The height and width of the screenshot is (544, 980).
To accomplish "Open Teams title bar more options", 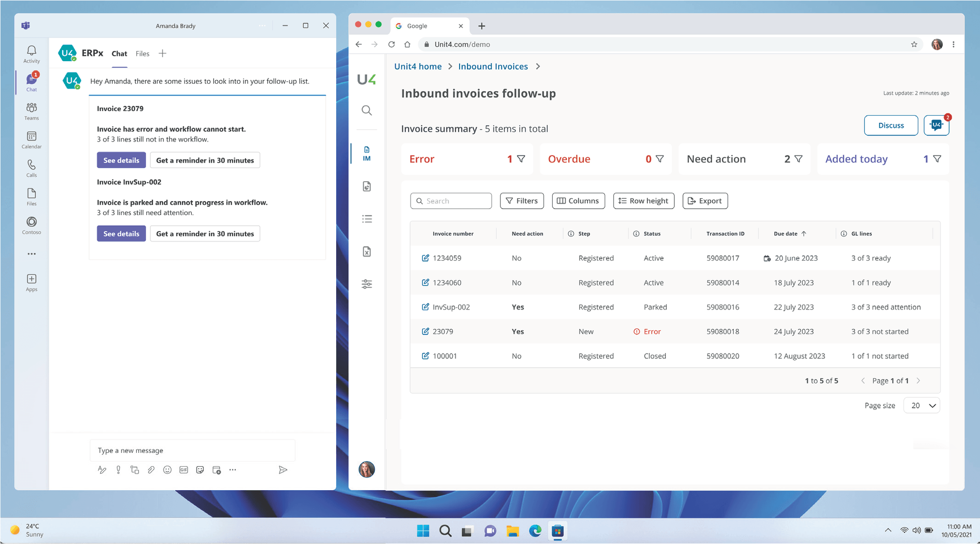I will click(262, 25).
